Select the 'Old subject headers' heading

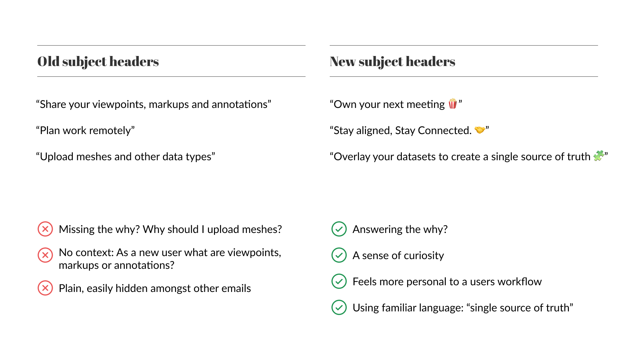tap(98, 62)
